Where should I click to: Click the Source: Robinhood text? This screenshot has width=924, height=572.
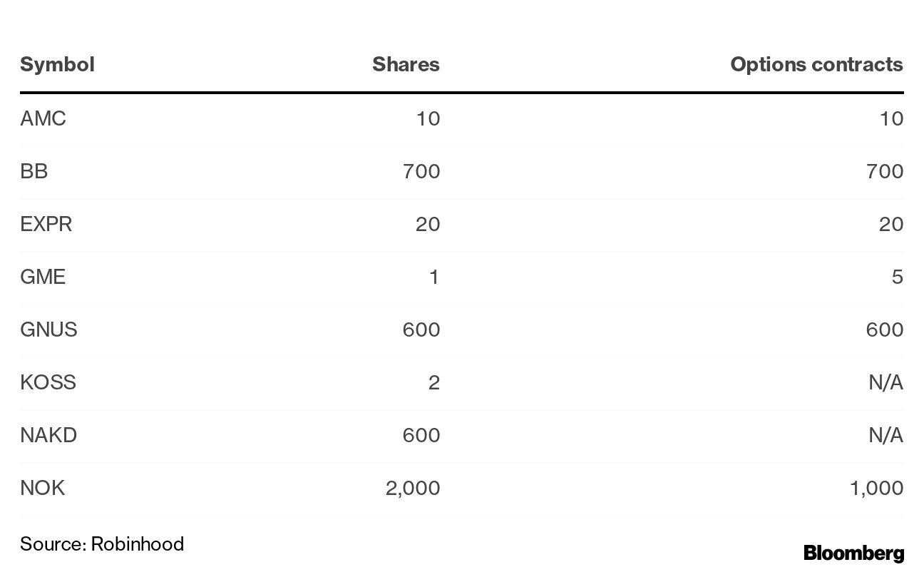point(102,543)
